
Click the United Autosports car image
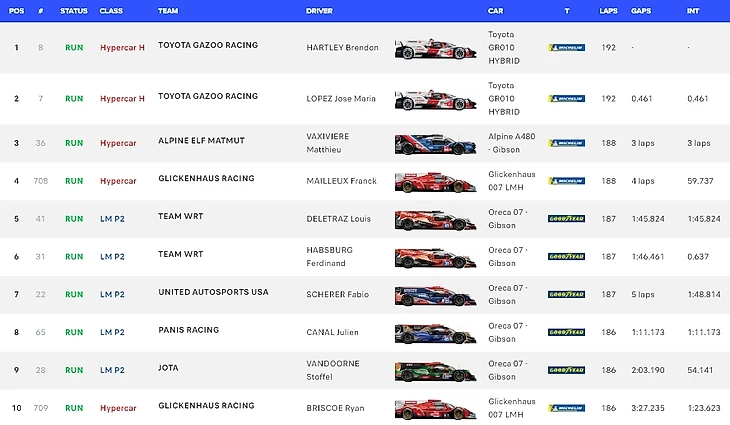pyautogui.click(x=435, y=295)
